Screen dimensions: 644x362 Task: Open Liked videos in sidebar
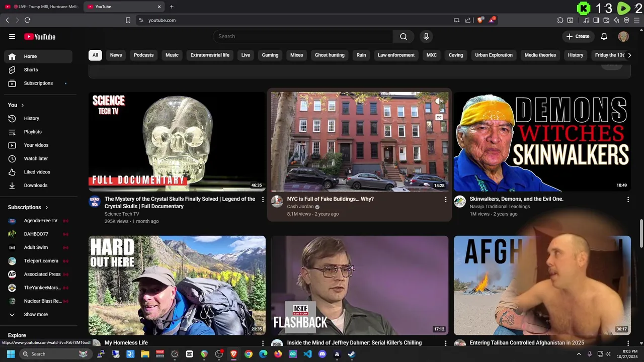38,172
